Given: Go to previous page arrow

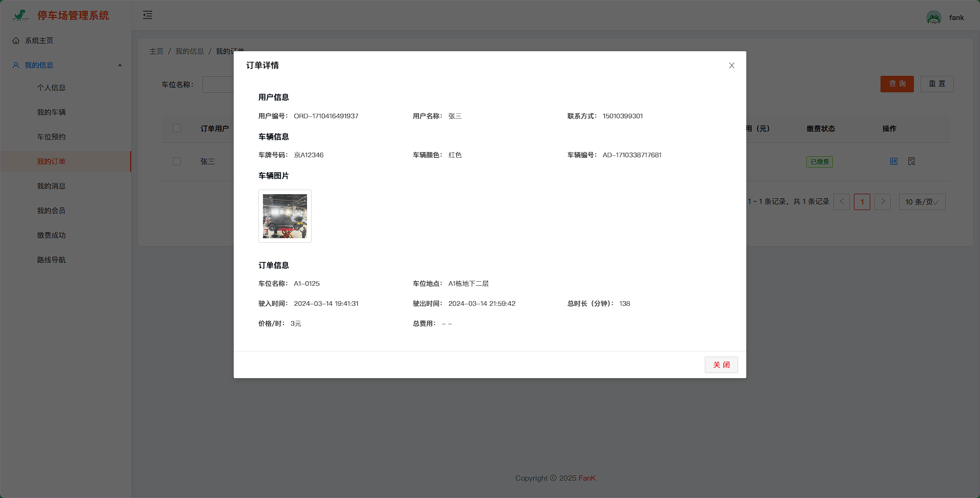Looking at the screenshot, I should point(842,202).
